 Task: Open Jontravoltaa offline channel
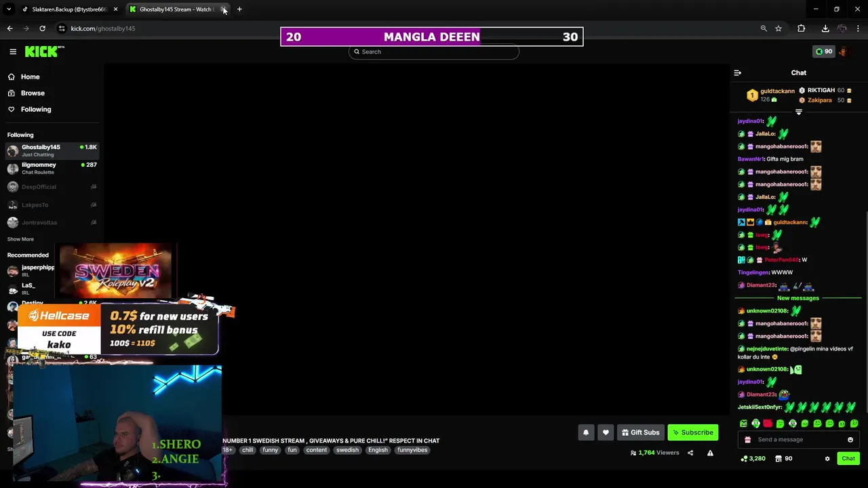(x=52, y=222)
